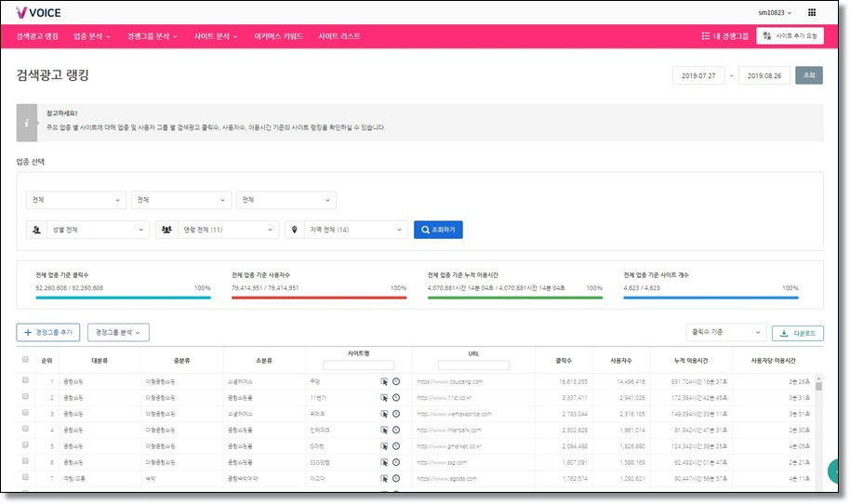Click the gray info icon in notice box
This screenshot has width=850, height=504.
(x=27, y=123)
